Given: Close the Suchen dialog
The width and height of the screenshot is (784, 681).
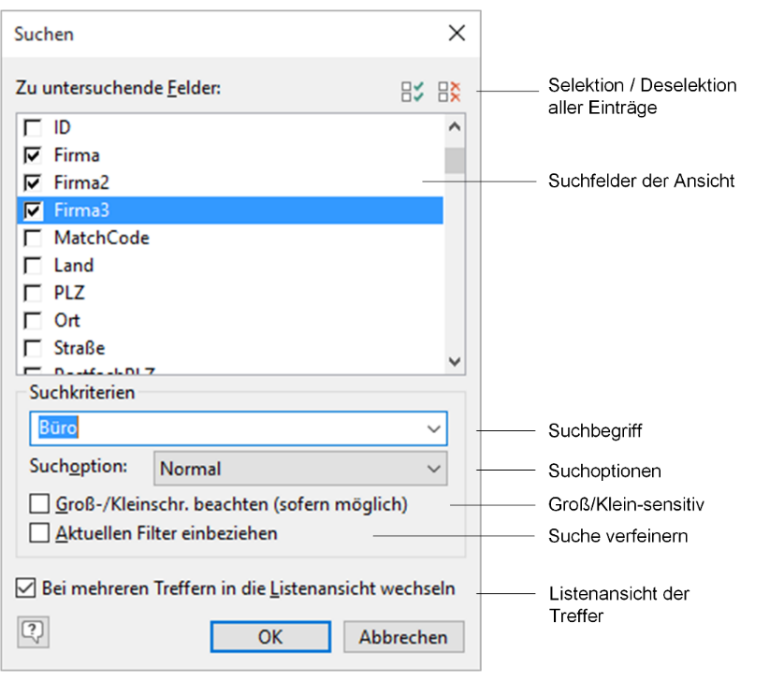Looking at the screenshot, I should pyautogui.click(x=457, y=34).
